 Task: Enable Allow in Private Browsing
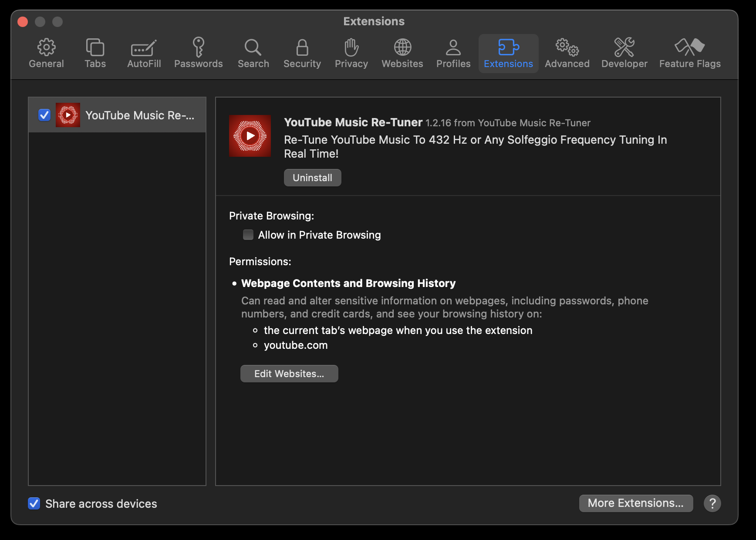(x=248, y=235)
